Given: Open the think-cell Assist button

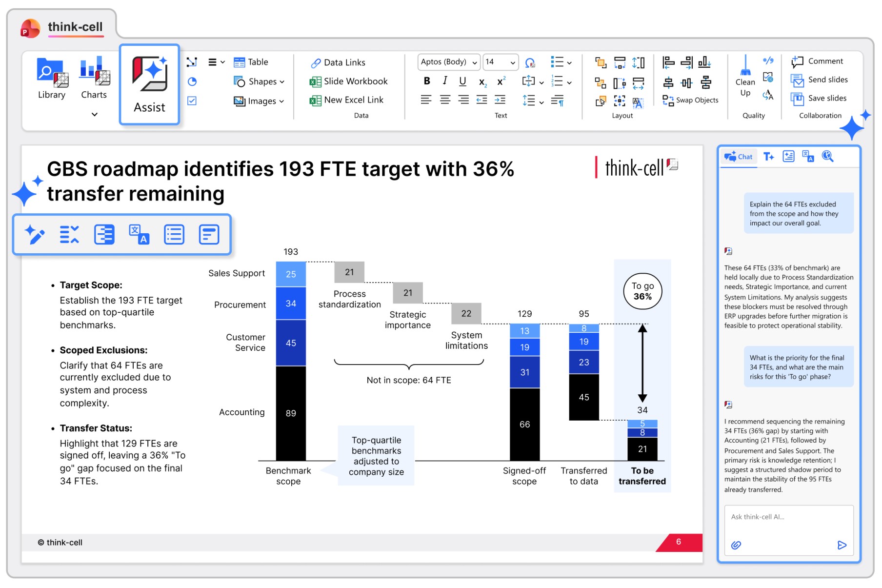Looking at the screenshot, I should click(149, 85).
